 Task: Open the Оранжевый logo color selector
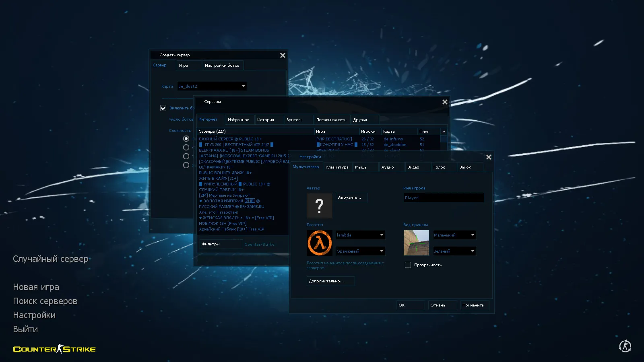tap(360, 251)
